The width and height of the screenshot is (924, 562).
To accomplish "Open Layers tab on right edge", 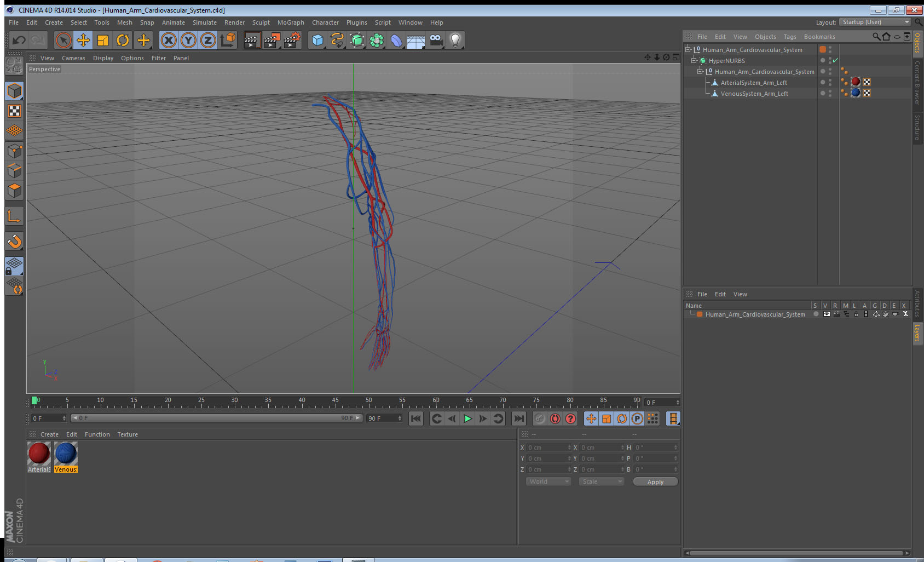I will pyautogui.click(x=917, y=332).
